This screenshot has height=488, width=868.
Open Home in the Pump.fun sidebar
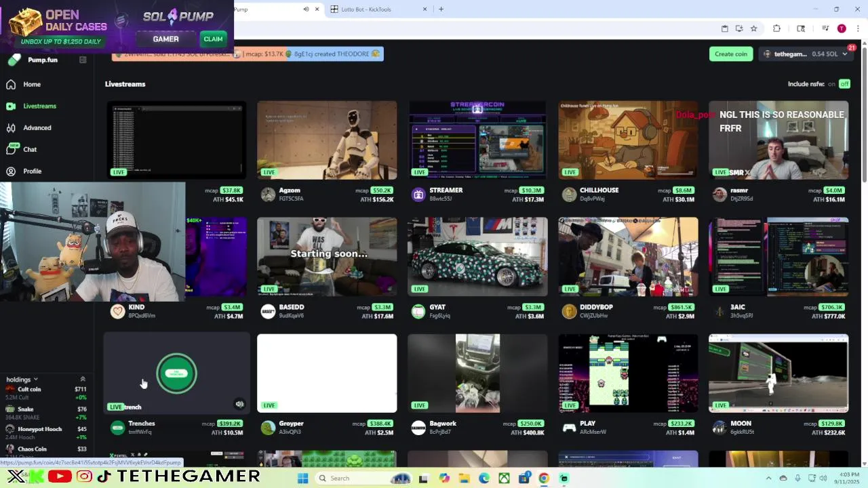[x=24, y=84]
